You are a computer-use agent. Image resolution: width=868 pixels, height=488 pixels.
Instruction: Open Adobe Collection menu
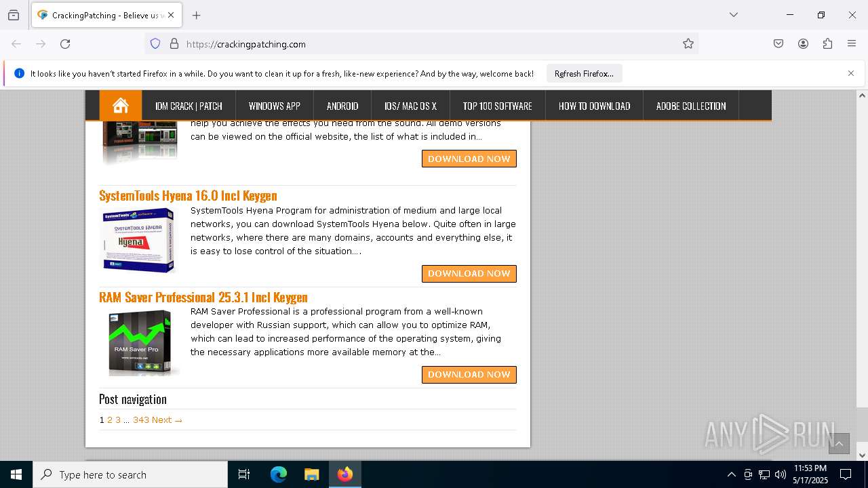coord(691,106)
